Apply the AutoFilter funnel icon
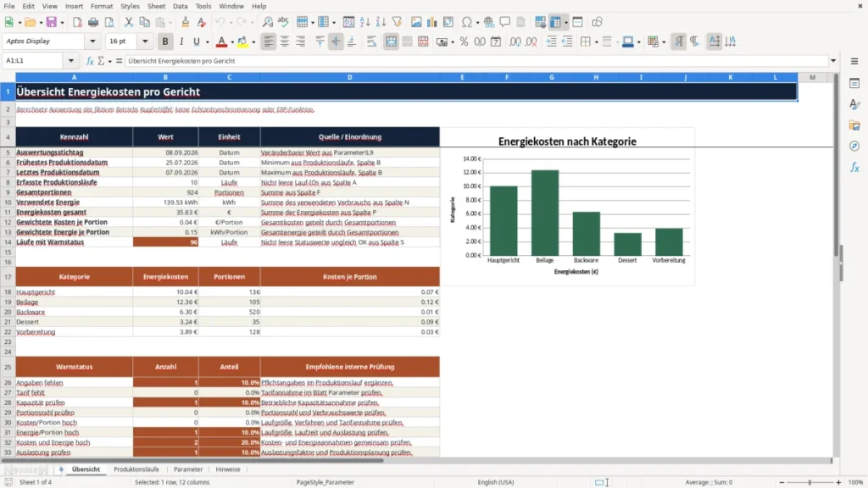868x488 pixels. [x=397, y=22]
